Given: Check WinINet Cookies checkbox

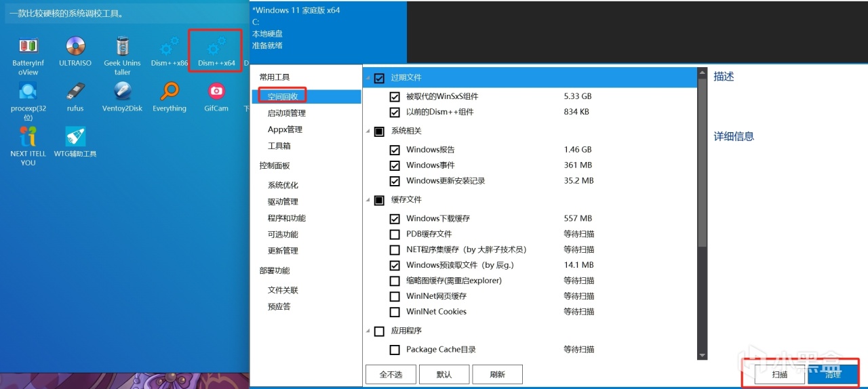Looking at the screenshot, I should click(395, 312).
